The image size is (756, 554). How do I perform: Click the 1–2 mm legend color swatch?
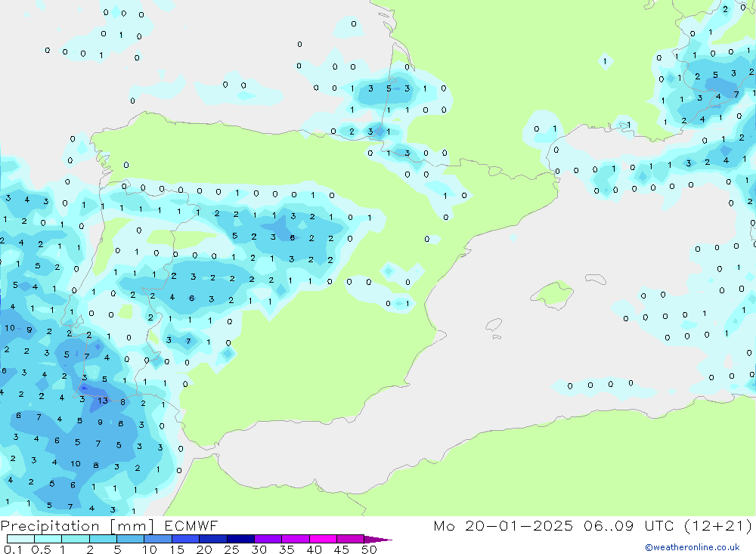click(75, 539)
